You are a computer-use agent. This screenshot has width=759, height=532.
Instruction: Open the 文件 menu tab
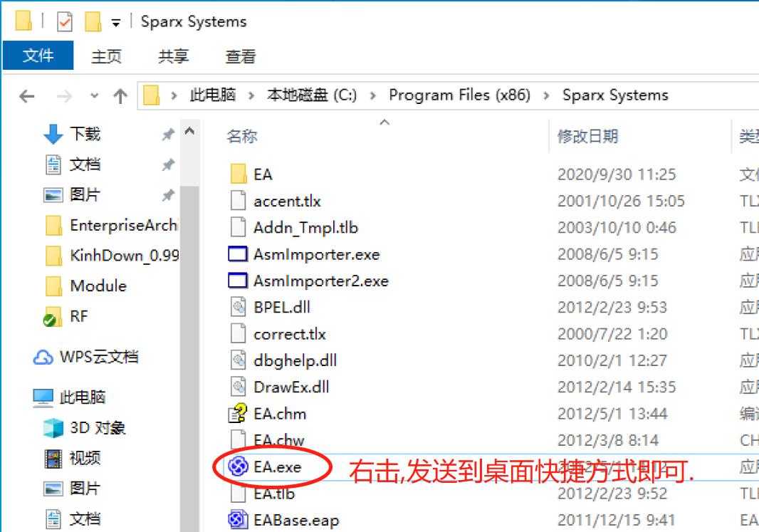(38, 56)
